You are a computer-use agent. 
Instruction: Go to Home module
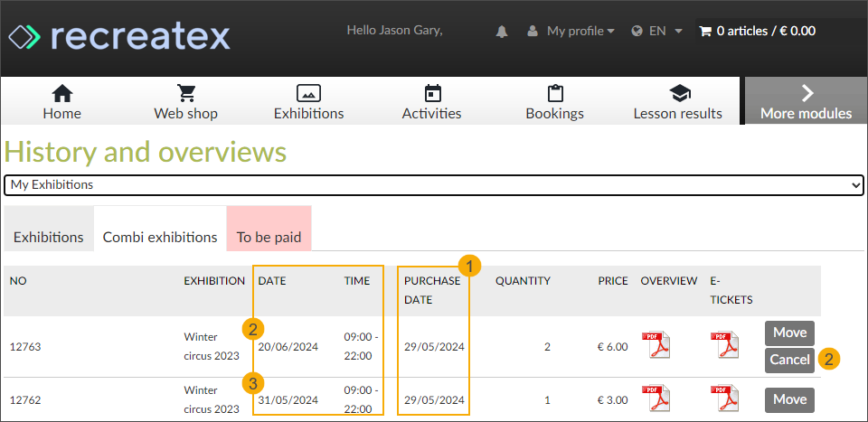(x=61, y=102)
